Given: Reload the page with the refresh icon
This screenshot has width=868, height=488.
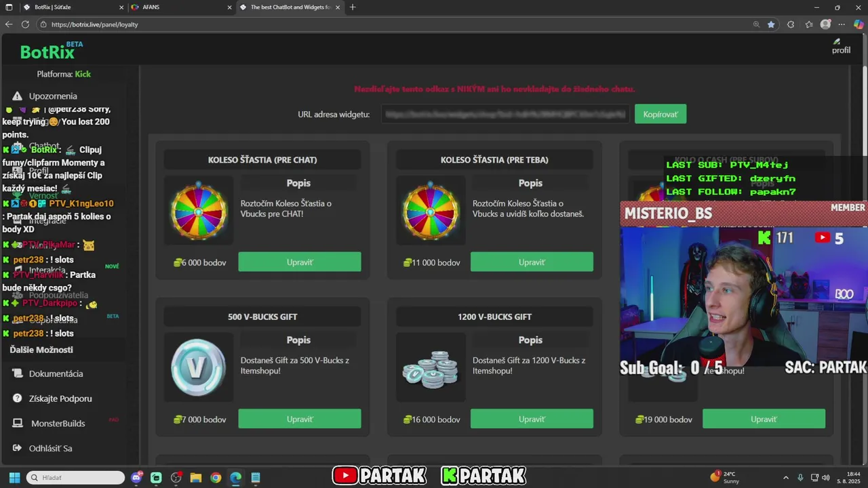Looking at the screenshot, I should pos(25,24).
